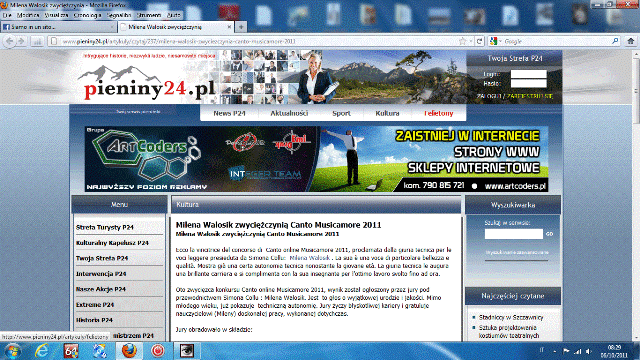The width and height of the screenshot is (640, 360).
Task: Open Extreme P24 menu item
Action: tap(95, 305)
